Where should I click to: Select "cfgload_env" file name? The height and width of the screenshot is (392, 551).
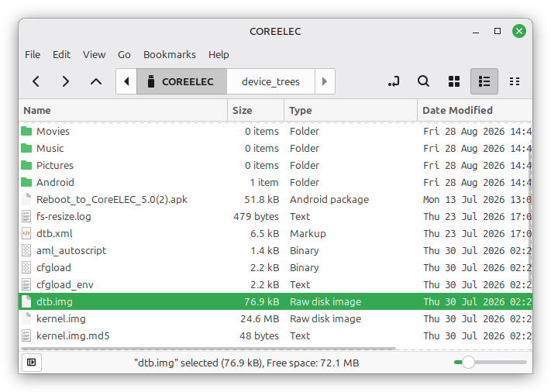65,285
